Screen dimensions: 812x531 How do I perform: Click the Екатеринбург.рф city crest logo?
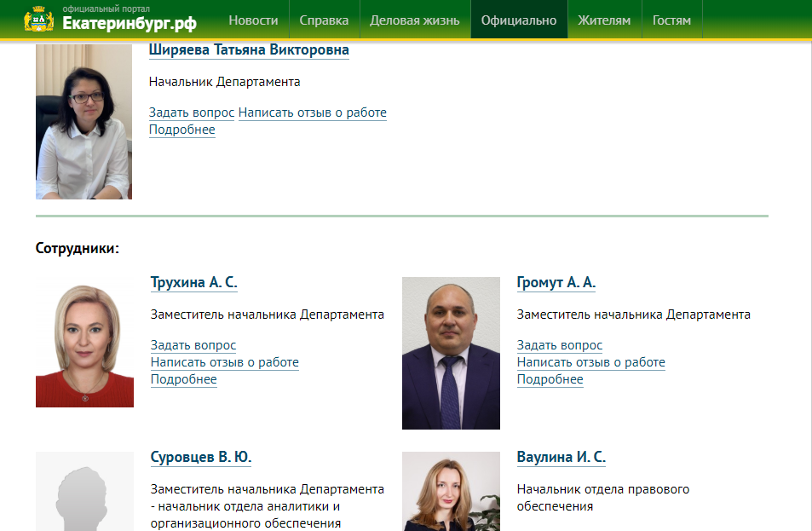click(x=38, y=20)
